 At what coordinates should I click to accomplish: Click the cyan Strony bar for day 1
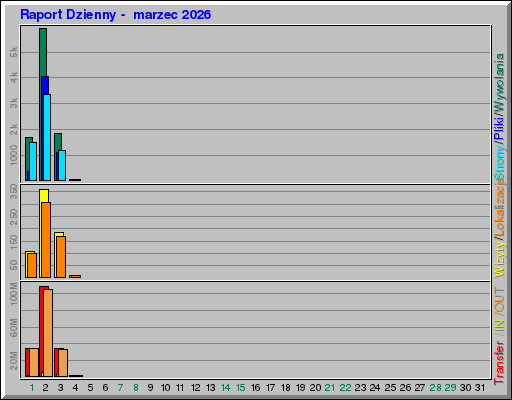point(33,161)
